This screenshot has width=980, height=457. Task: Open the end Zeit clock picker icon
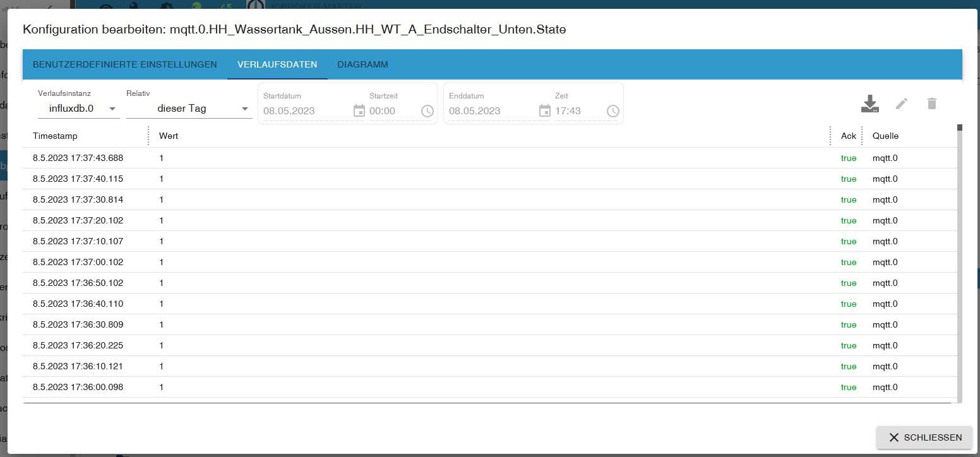[x=613, y=111]
